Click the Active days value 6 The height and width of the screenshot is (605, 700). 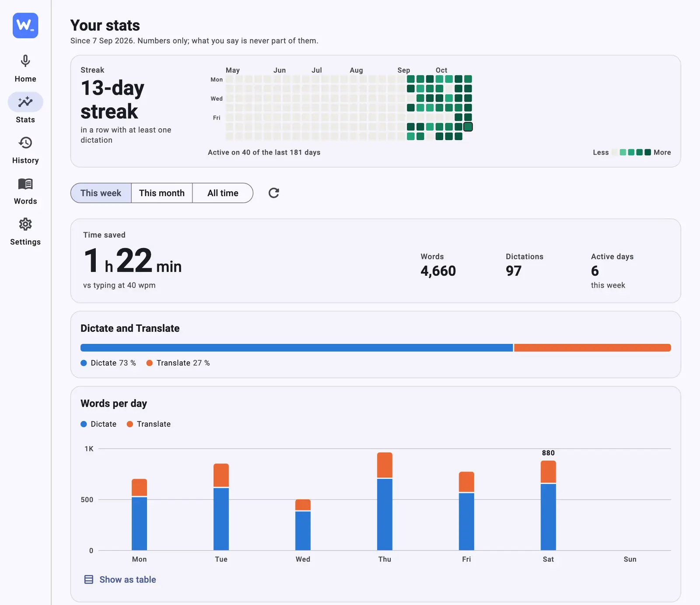595,271
